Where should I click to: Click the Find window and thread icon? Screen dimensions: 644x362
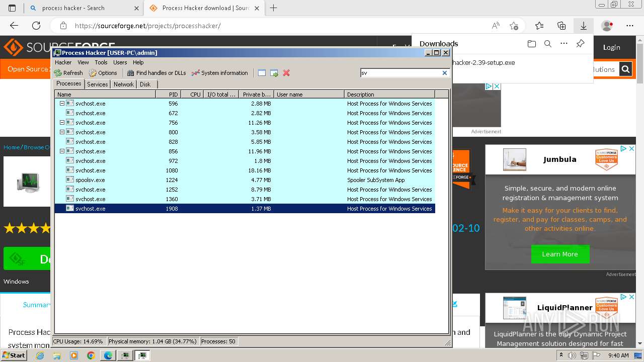(x=274, y=73)
